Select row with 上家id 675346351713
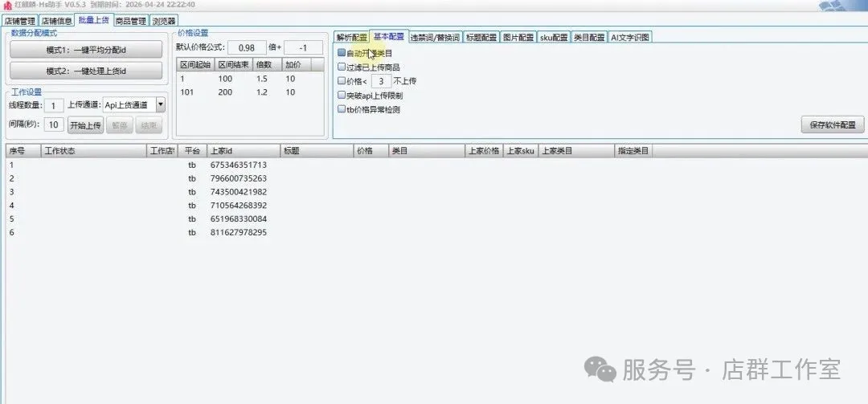The width and height of the screenshot is (868, 404). [238, 165]
